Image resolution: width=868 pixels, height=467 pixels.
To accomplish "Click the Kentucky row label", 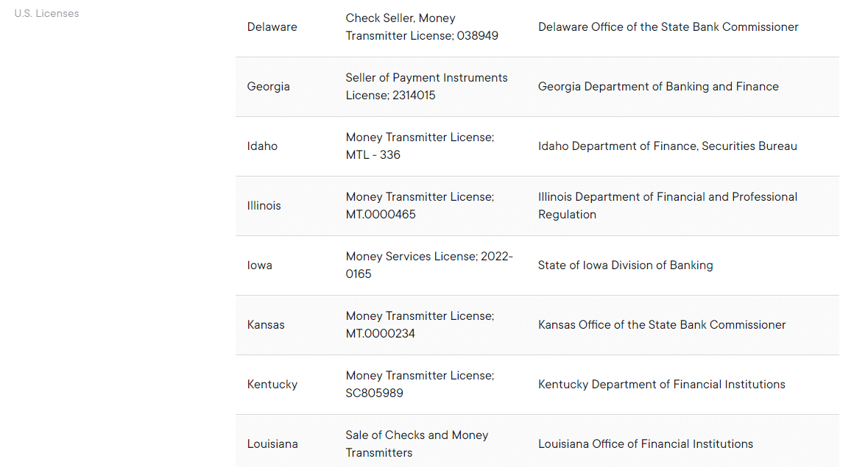I will tap(272, 385).
